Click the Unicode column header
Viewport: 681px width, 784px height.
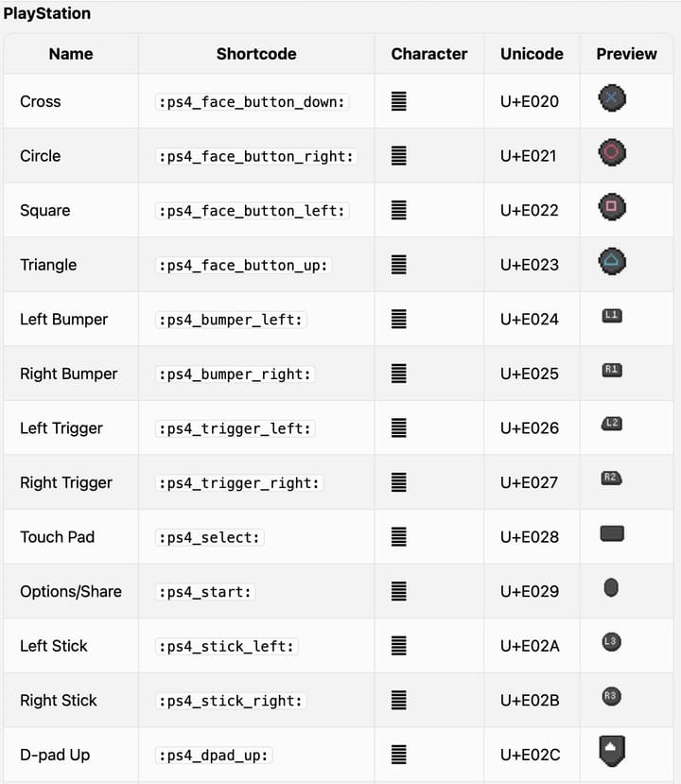pyautogui.click(x=532, y=54)
